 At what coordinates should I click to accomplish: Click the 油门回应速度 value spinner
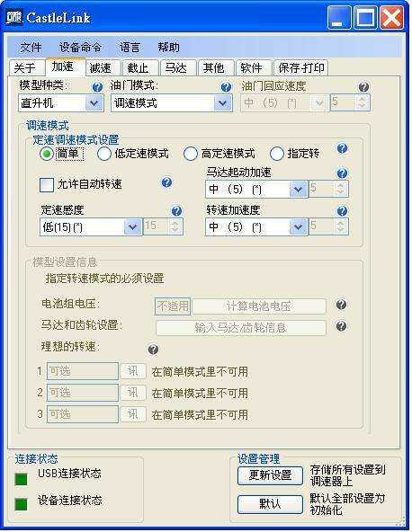pos(350,102)
